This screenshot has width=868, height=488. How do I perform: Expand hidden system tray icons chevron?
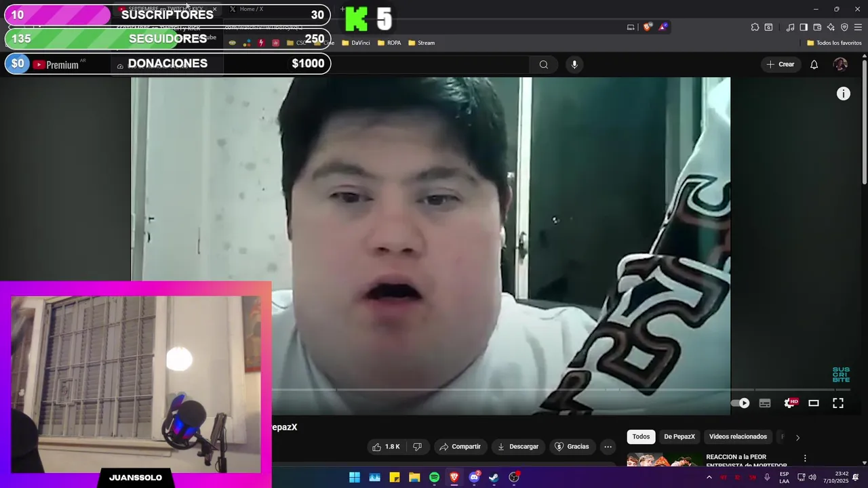[x=709, y=477]
